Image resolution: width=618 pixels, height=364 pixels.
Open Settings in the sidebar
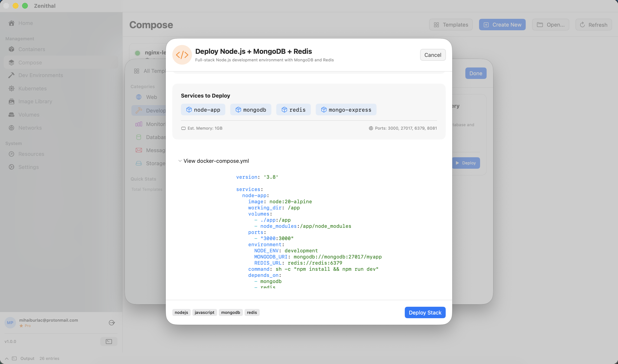pyautogui.click(x=28, y=167)
